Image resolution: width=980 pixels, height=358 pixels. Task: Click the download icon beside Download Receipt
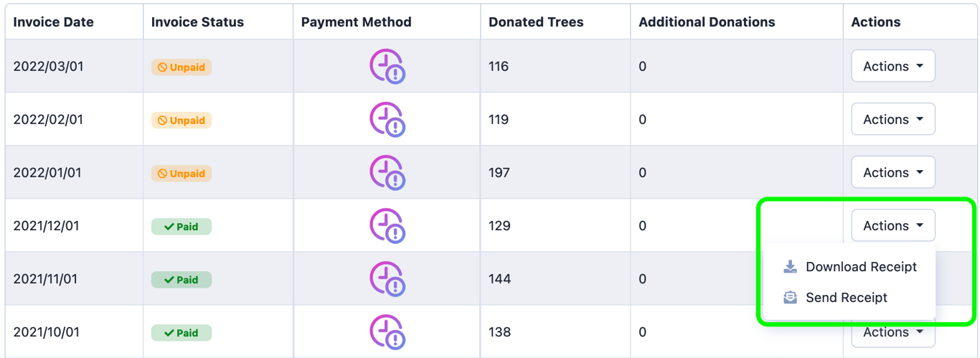[790, 267]
